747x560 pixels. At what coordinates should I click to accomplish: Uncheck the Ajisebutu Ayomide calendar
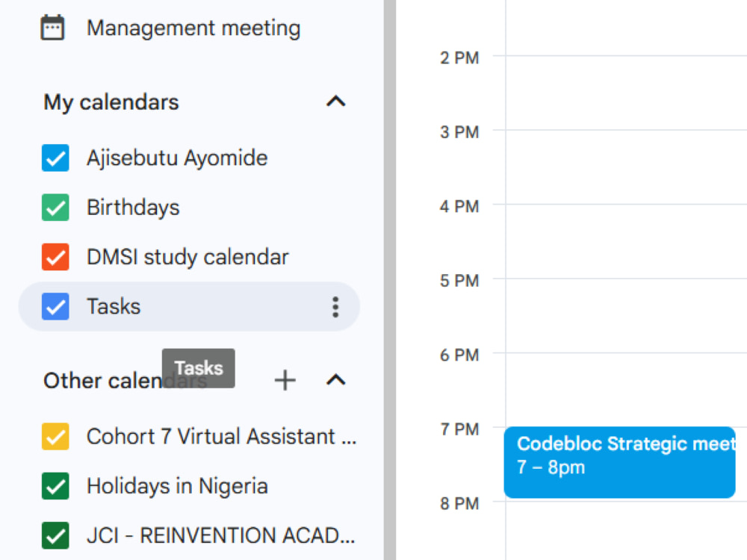click(55, 158)
